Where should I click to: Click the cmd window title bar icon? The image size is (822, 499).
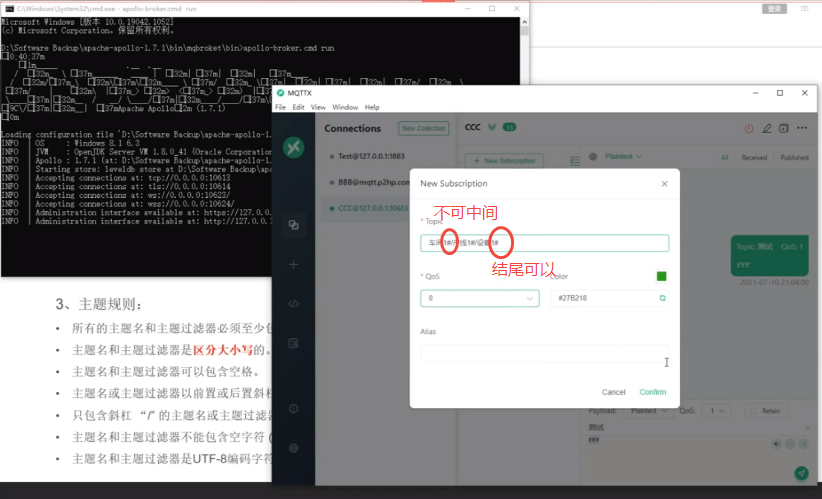click(9, 8)
